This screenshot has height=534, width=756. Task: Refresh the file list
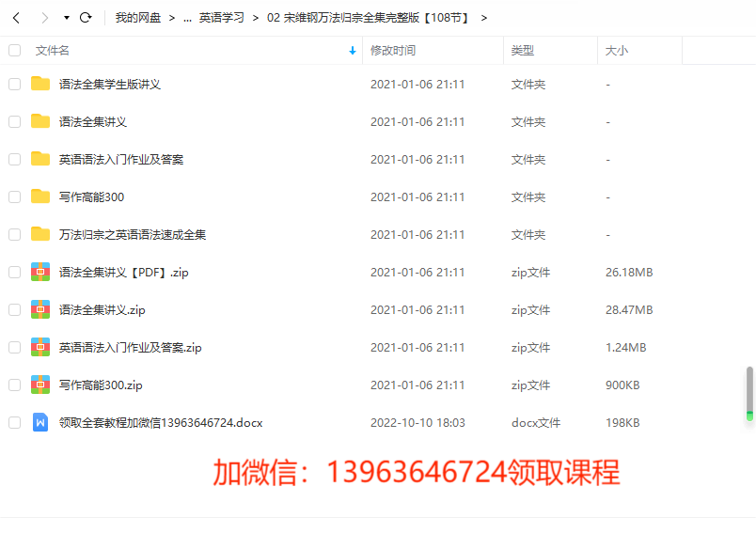point(86,18)
